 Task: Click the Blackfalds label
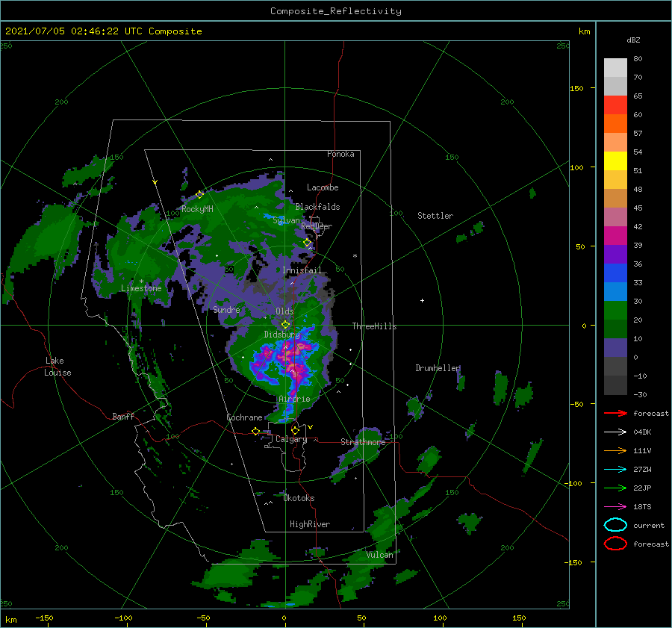click(317, 207)
